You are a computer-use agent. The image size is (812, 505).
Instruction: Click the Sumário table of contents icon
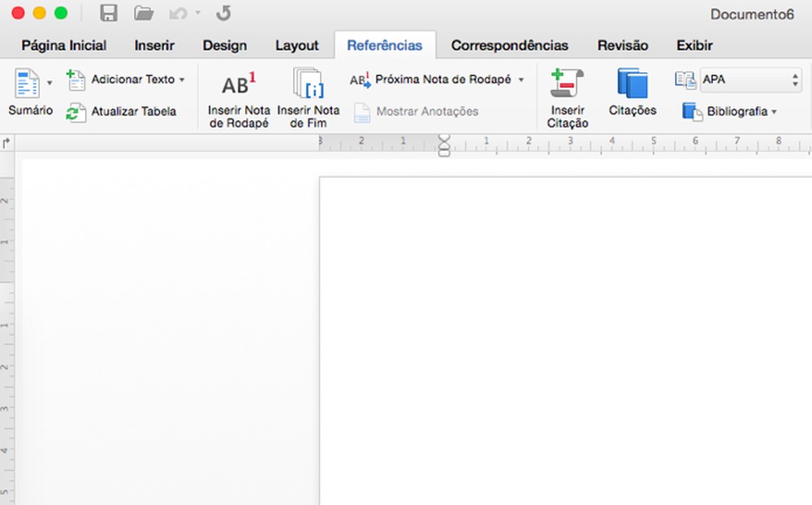(x=27, y=83)
